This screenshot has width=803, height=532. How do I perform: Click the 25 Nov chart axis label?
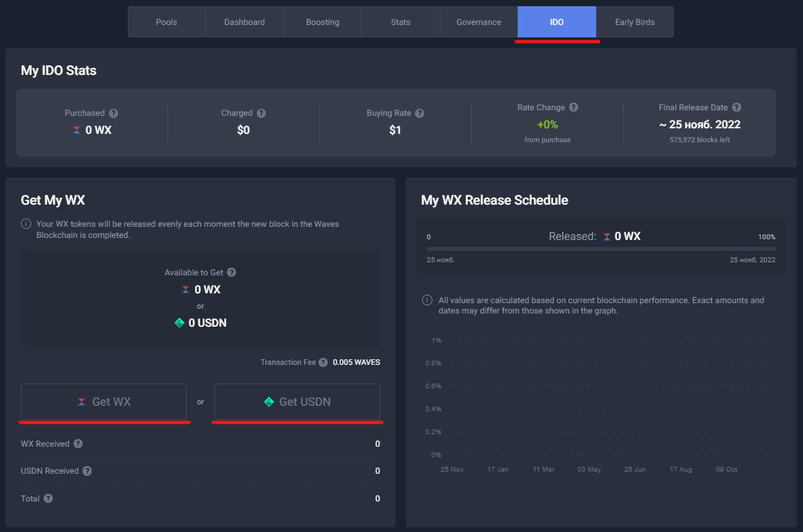pos(452,470)
